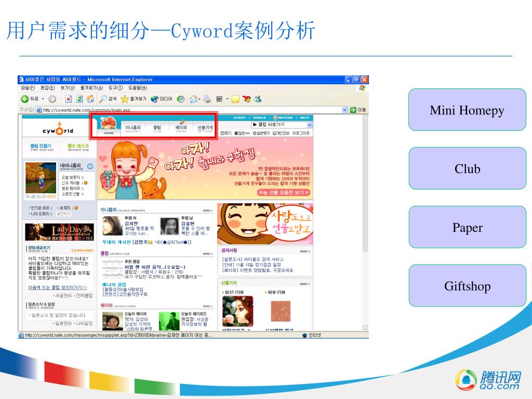
Task: Select the 선물가게 (Giftshop) tab
Action: (x=205, y=129)
